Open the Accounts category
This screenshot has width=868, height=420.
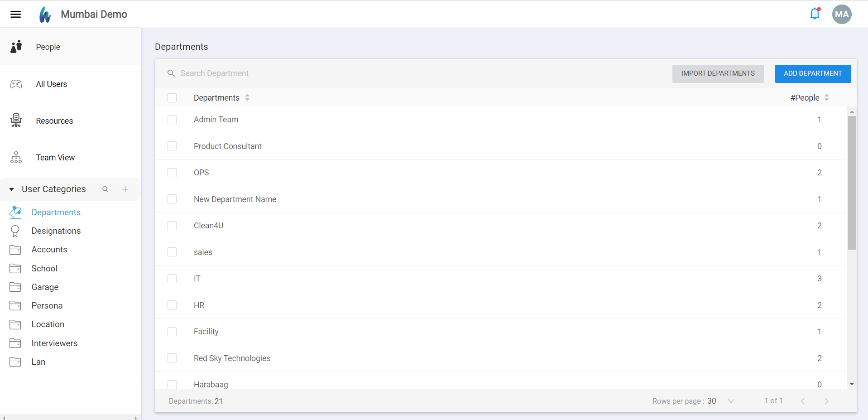[x=49, y=250]
